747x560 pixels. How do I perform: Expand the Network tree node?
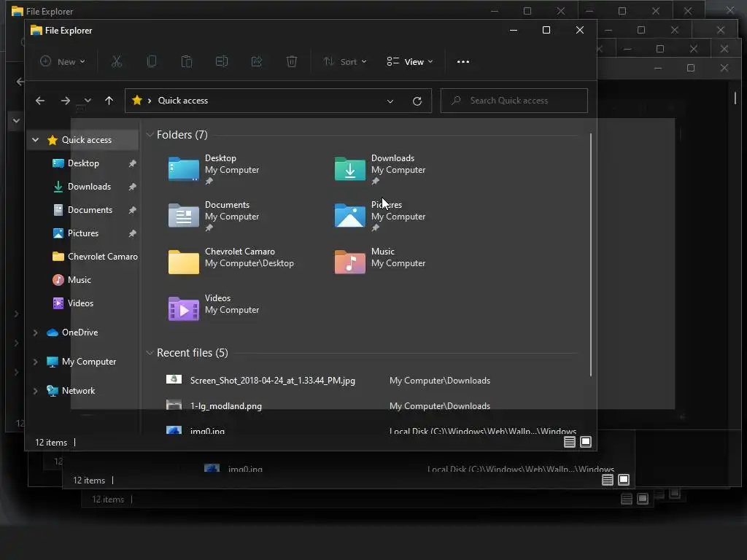point(35,391)
